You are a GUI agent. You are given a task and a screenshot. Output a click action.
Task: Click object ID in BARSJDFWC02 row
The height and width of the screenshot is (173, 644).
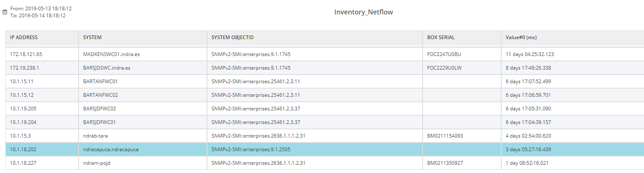256,108
